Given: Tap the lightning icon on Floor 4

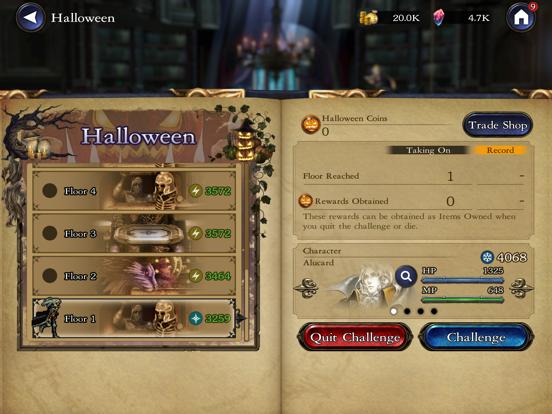Looking at the screenshot, I should tap(196, 191).
